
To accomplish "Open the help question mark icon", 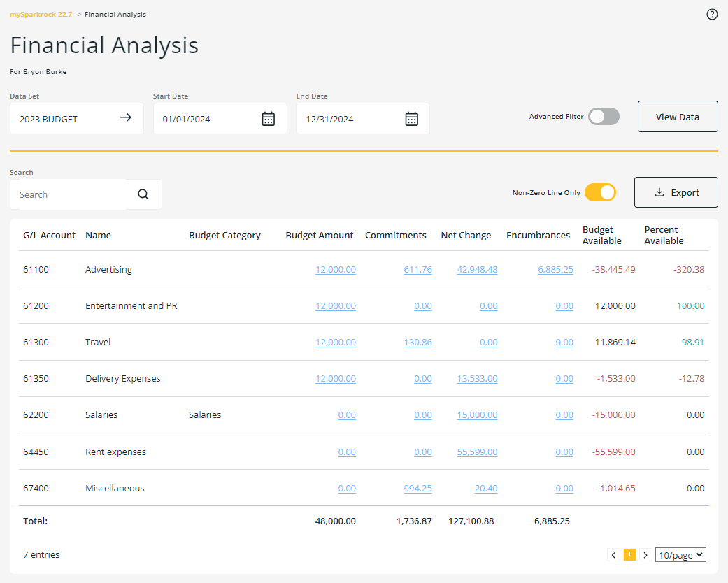I will (712, 14).
